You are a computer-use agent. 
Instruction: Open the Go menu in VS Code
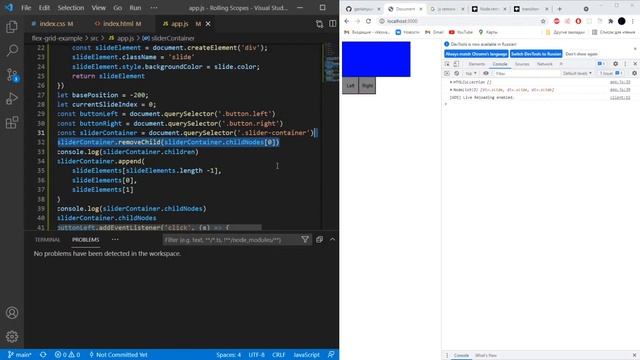tap(118, 8)
